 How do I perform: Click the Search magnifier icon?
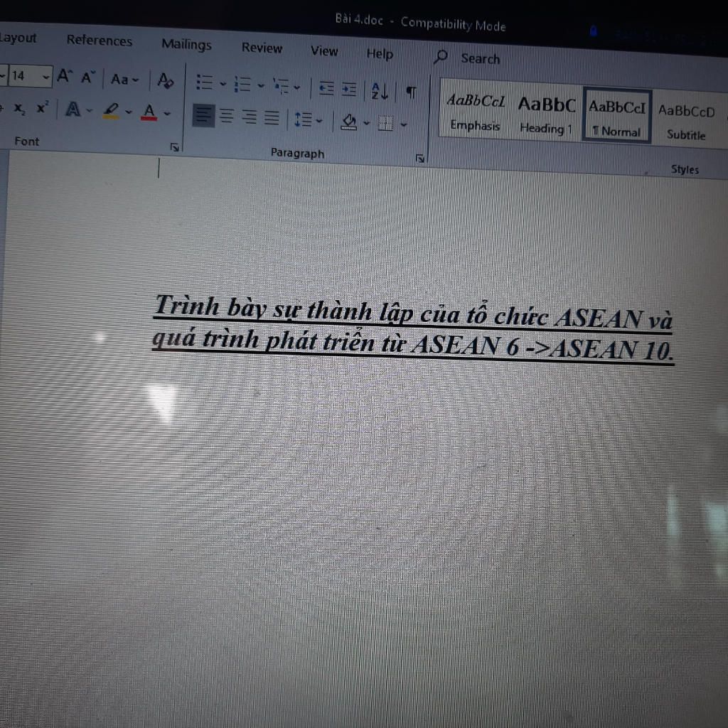tap(441, 57)
